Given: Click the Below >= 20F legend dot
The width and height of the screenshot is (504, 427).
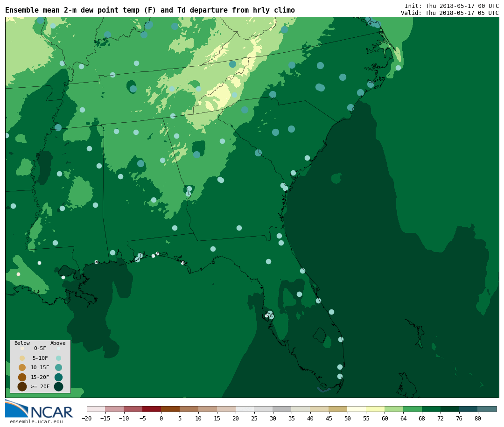Looking at the screenshot, I should coord(22,386).
